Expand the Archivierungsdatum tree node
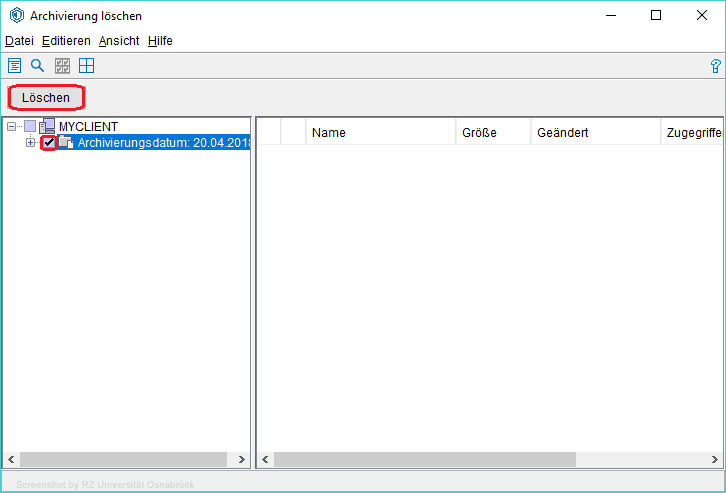Screen dimensions: 726x493 tap(31, 143)
